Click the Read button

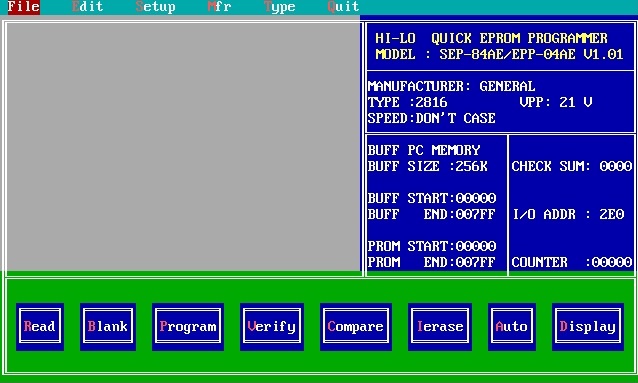[40, 326]
